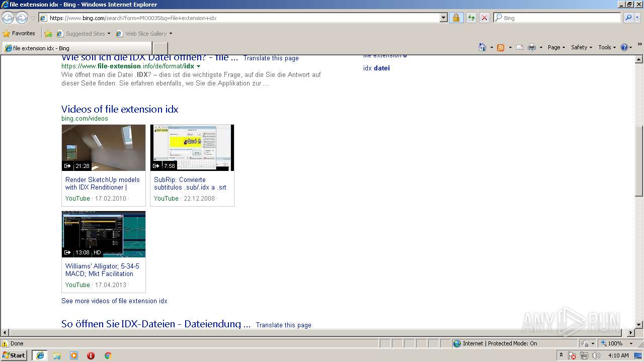Launch Google Chrome from the taskbar
Viewport: 644px width, 362px height.
point(108,355)
